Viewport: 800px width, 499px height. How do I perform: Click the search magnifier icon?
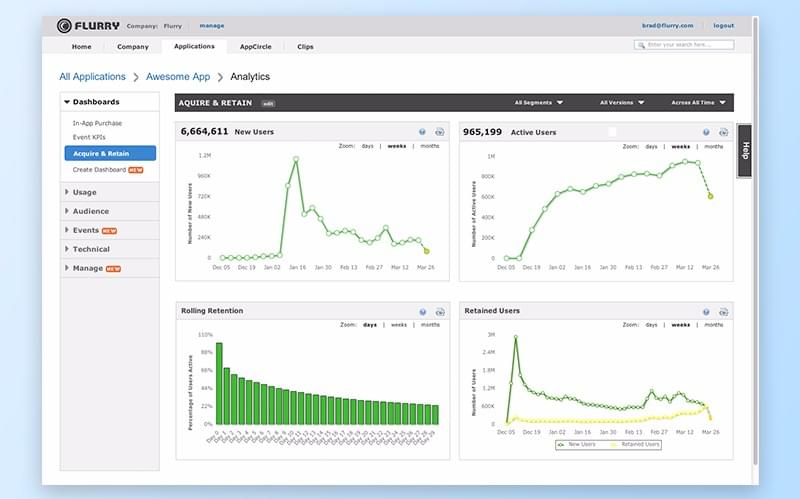(x=641, y=45)
